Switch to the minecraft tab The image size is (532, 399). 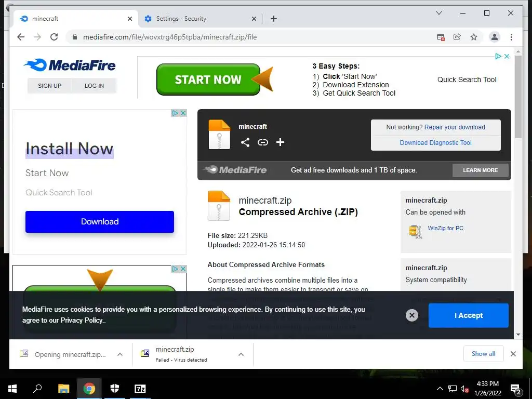point(75,19)
